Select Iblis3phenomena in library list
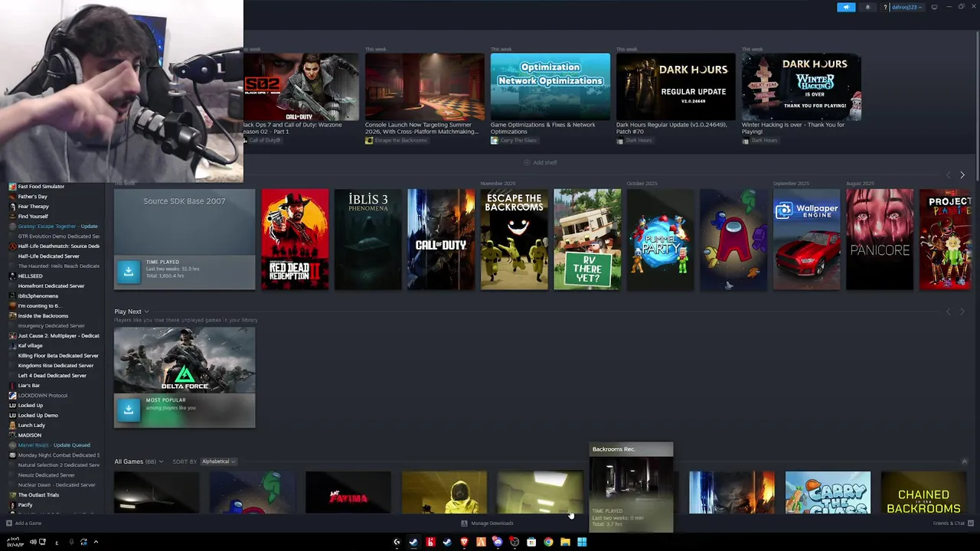This screenshot has height=551, width=980. pyautogui.click(x=38, y=296)
